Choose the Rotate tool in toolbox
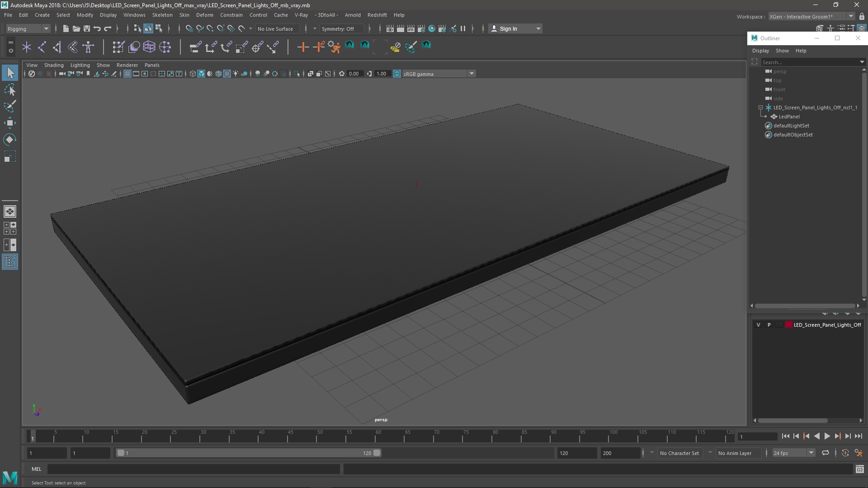 (10, 140)
